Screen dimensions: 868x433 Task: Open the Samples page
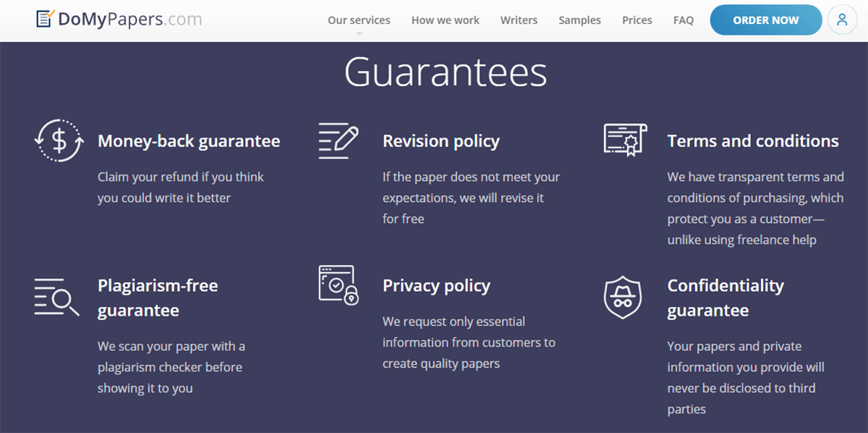point(579,20)
